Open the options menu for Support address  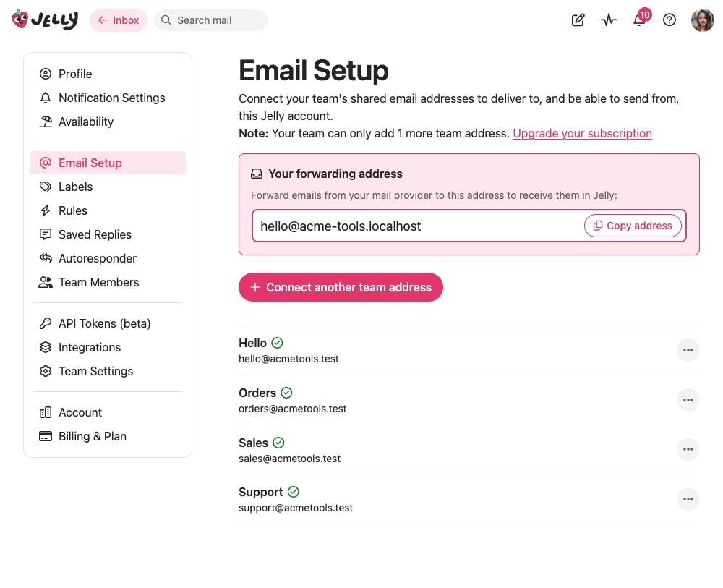pos(688,499)
